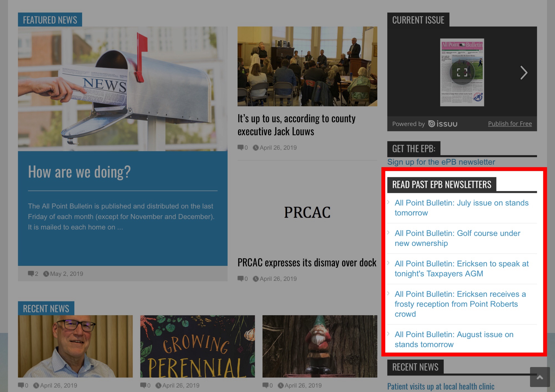Click Sign up for the ePB newsletter
This screenshot has height=392, width=555.
(441, 162)
